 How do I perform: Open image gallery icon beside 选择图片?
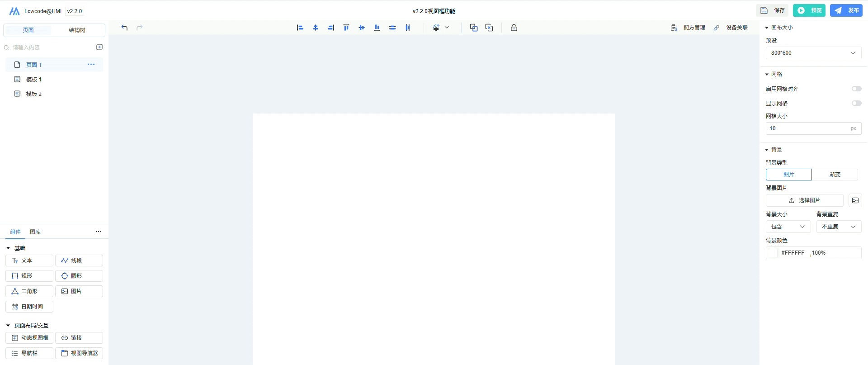coord(855,200)
